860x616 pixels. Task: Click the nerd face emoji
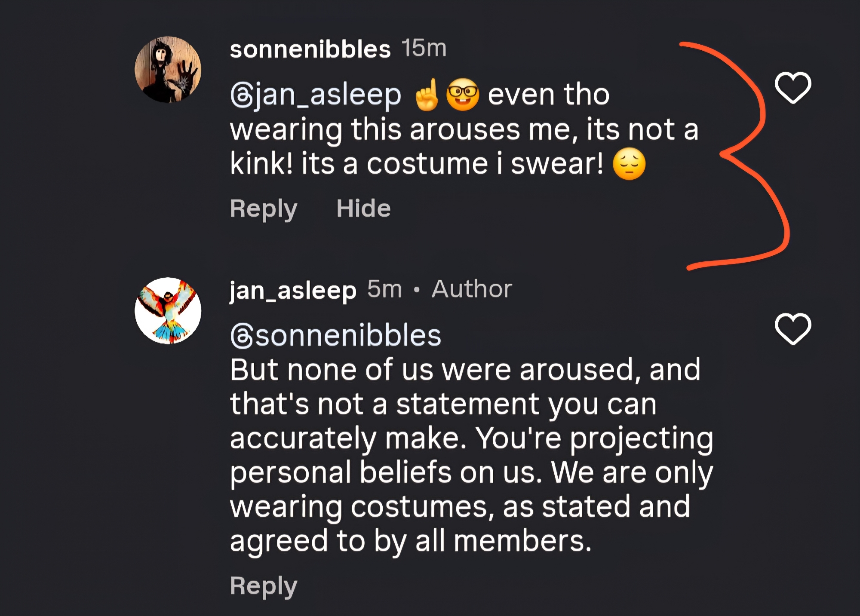click(x=463, y=95)
